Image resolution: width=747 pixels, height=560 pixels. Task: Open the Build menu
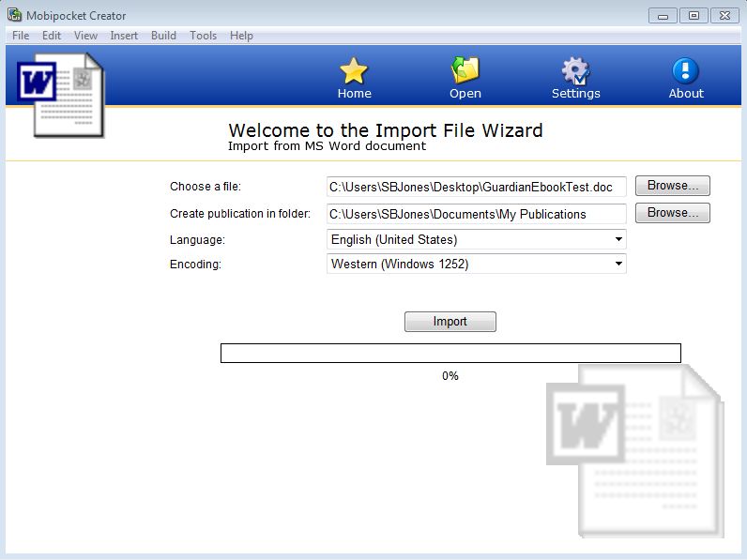click(x=163, y=36)
